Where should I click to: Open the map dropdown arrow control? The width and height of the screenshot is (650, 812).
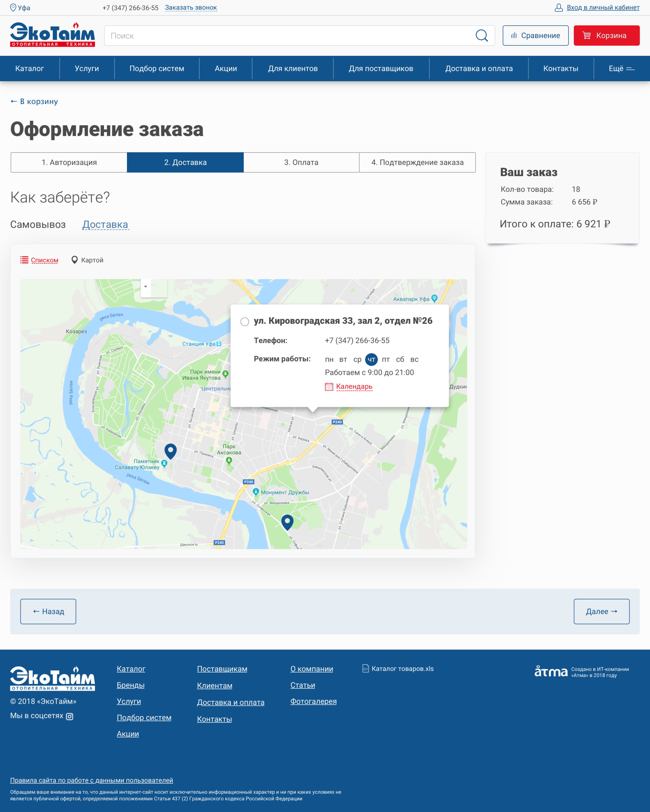(145, 287)
